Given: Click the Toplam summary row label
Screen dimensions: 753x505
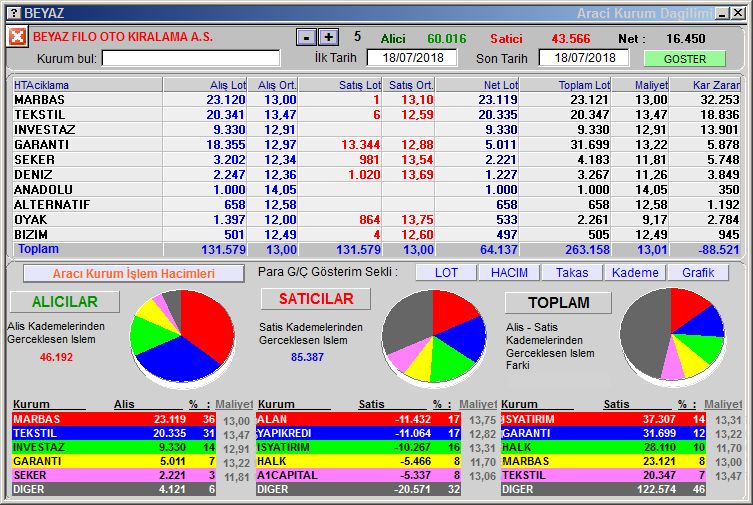Looking at the screenshot, I should point(38,249).
